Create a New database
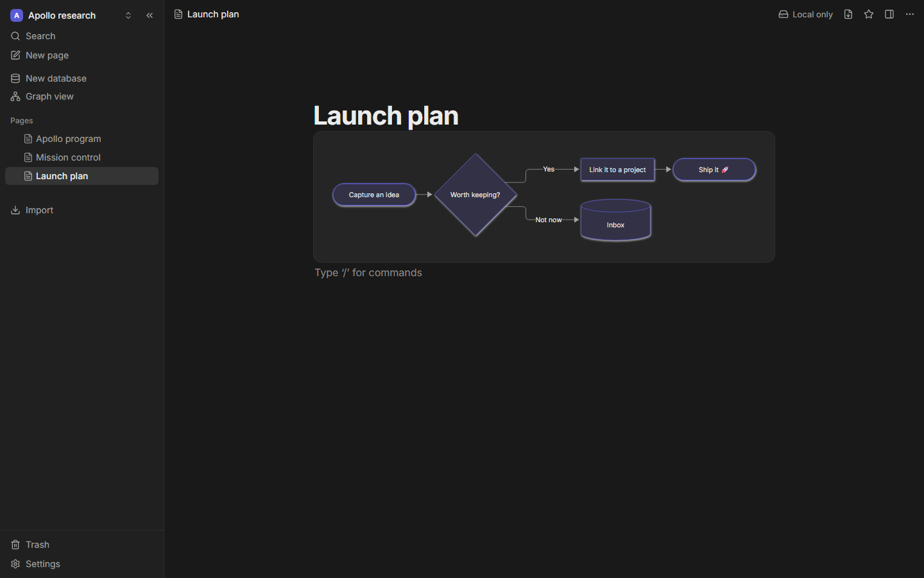Viewport: 924px width, 578px height. point(81,78)
